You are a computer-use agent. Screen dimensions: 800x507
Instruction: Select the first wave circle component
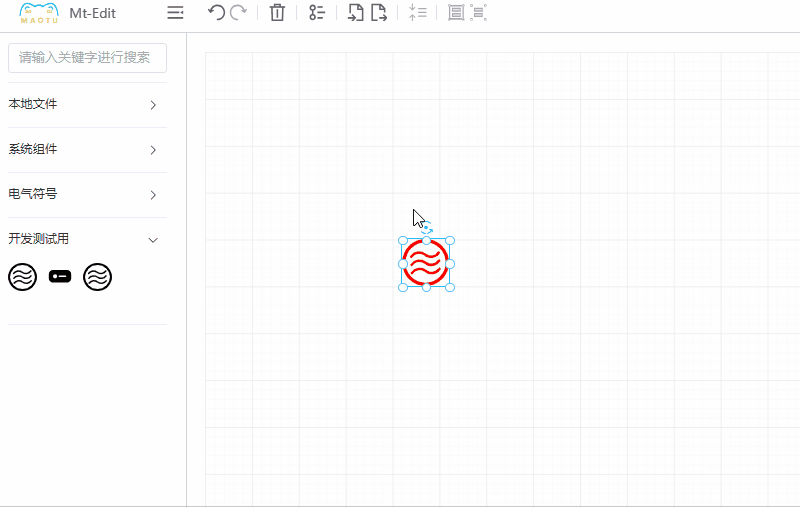(x=23, y=277)
